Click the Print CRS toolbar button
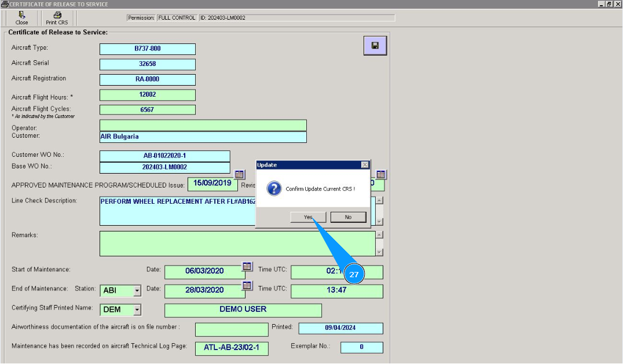The width and height of the screenshot is (623, 364). [57, 18]
